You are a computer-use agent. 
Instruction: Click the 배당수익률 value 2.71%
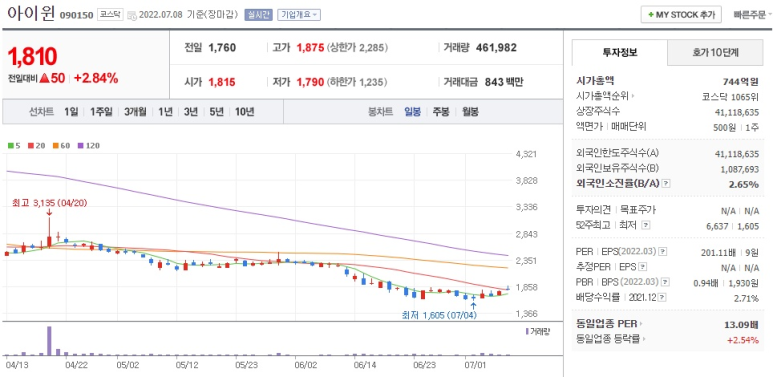click(746, 298)
